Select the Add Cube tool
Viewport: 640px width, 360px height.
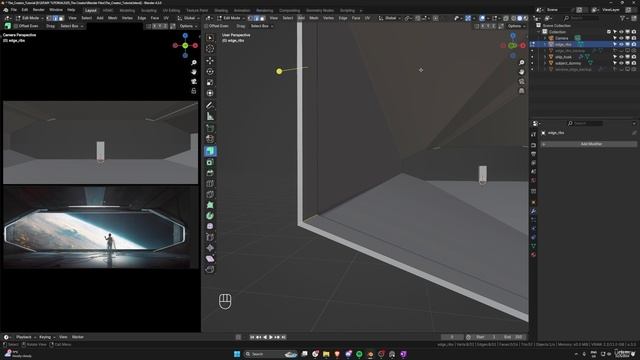click(x=210, y=129)
